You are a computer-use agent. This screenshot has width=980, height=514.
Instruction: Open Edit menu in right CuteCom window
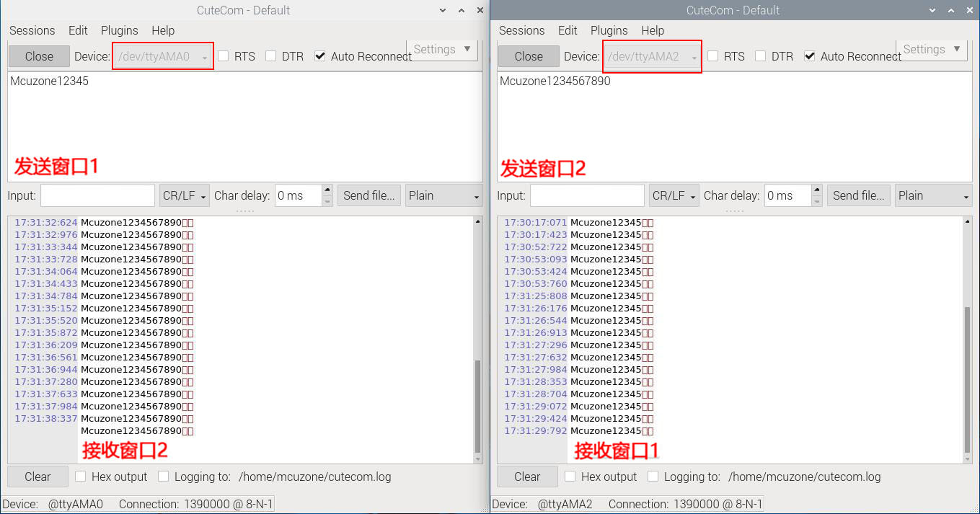(x=568, y=30)
